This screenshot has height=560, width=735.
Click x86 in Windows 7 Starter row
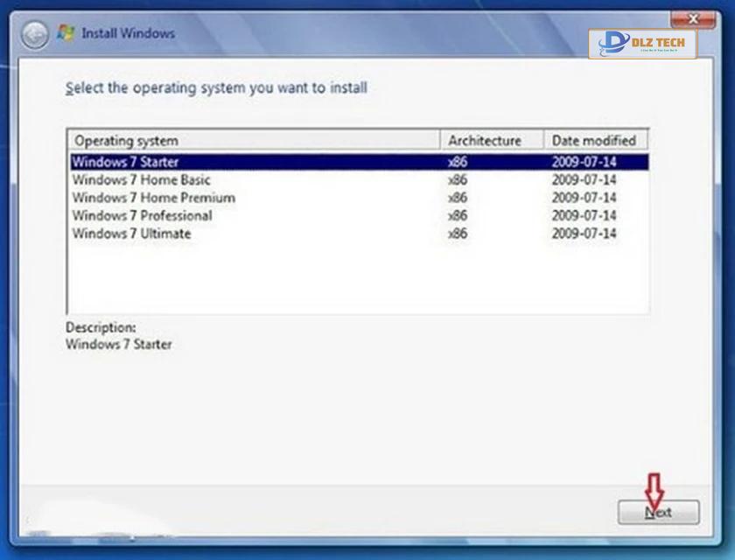458,162
